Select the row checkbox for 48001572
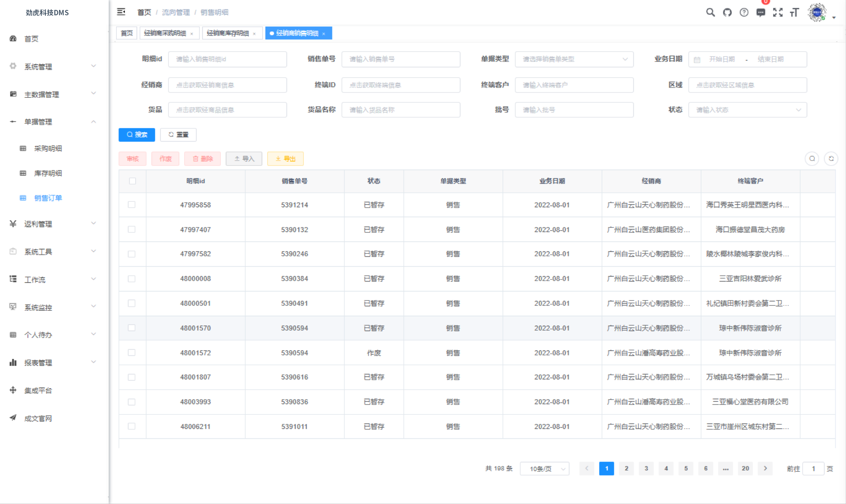Screen dimensions: 846x504 point(132,353)
